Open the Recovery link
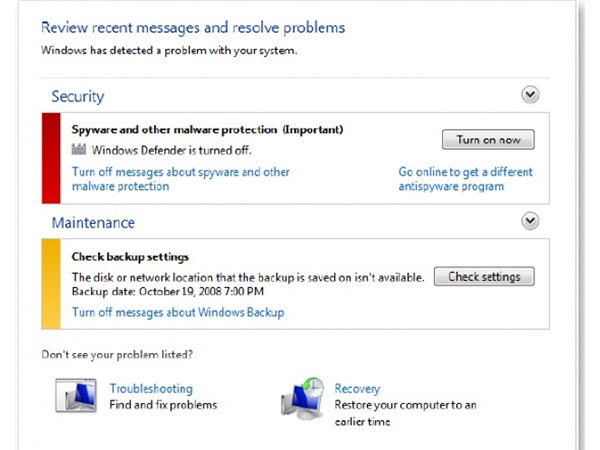Screen dimensions: 600x450 [x=357, y=389]
